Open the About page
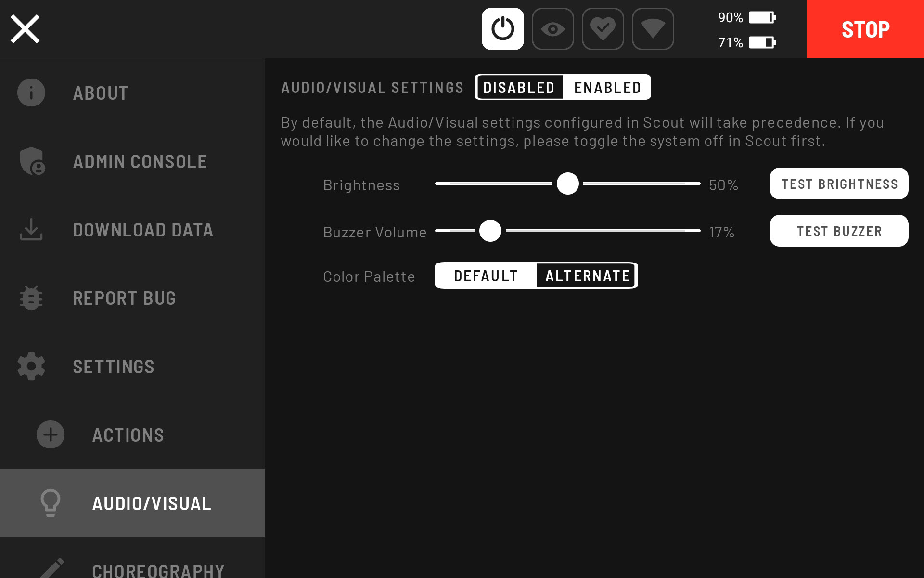 tap(100, 93)
